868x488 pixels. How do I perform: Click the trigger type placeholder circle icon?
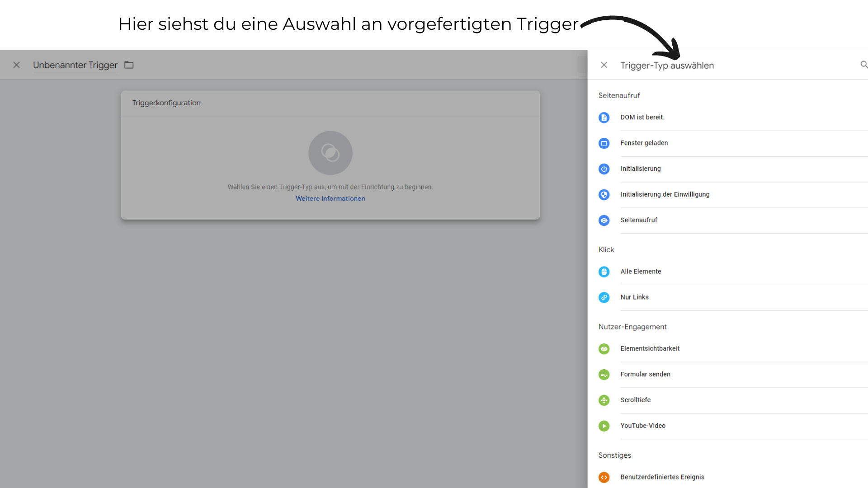(x=330, y=153)
